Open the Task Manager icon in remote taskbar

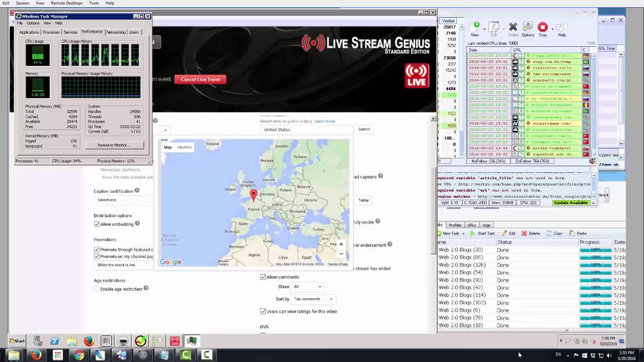point(192,341)
